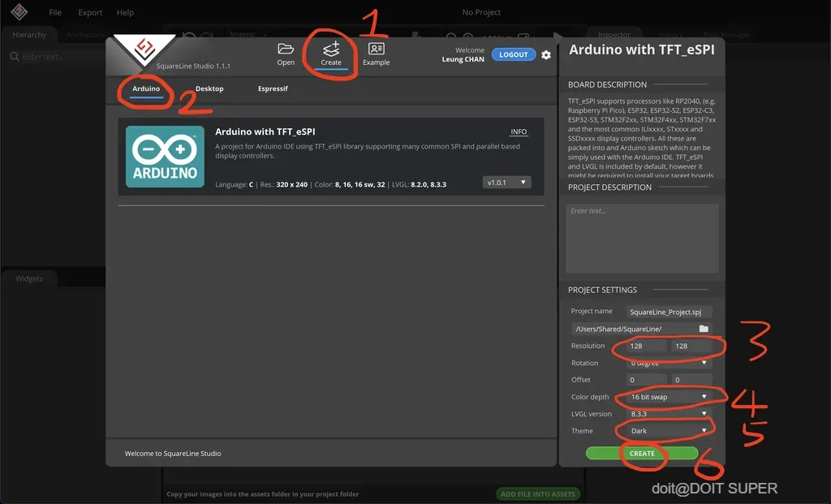This screenshot has height=504, width=831.
Task: Click the app logo in the menu bar
Action: pyautogui.click(x=19, y=11)
